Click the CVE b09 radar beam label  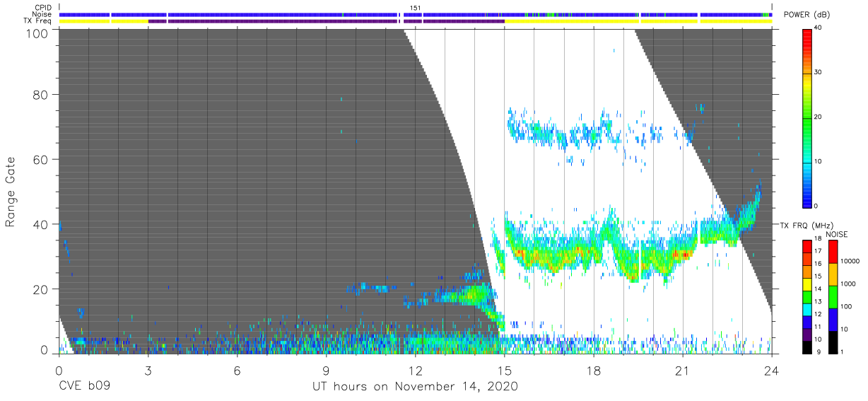84,387
